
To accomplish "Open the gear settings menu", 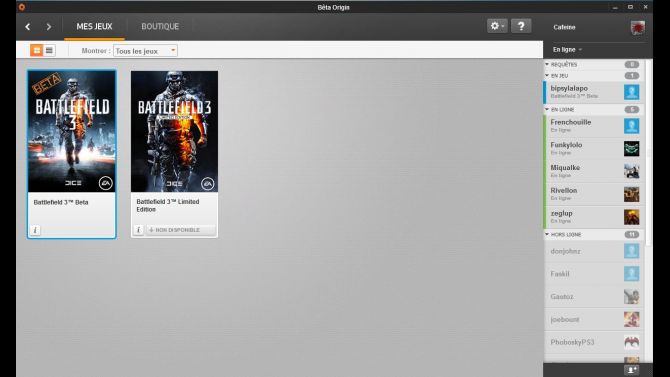I will (x=497, y=26).
